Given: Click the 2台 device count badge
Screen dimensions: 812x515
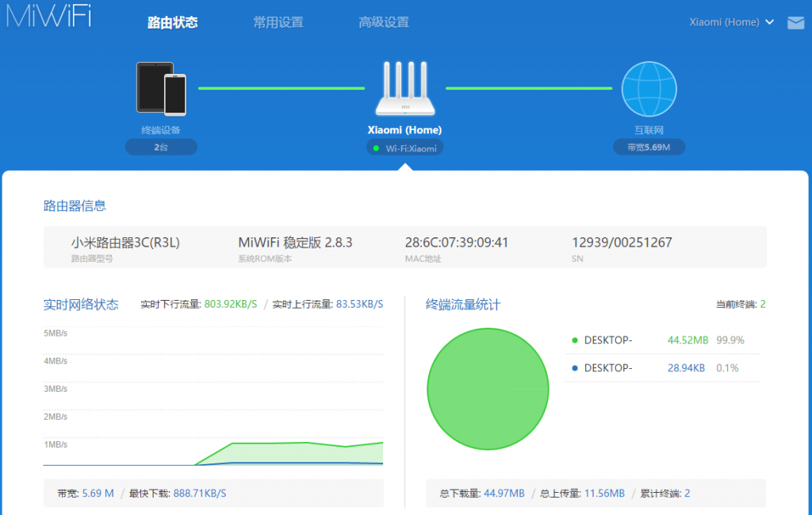Looking at the screenshot, I should click(x=161, y=148).
